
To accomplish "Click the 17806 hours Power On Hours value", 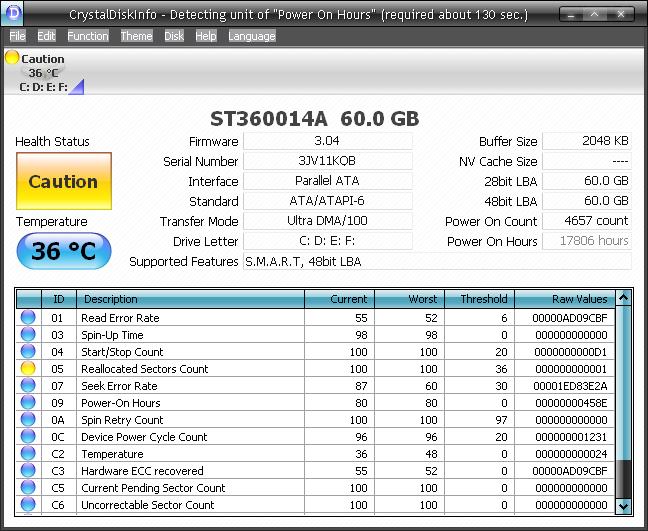I will click(586, 241).
